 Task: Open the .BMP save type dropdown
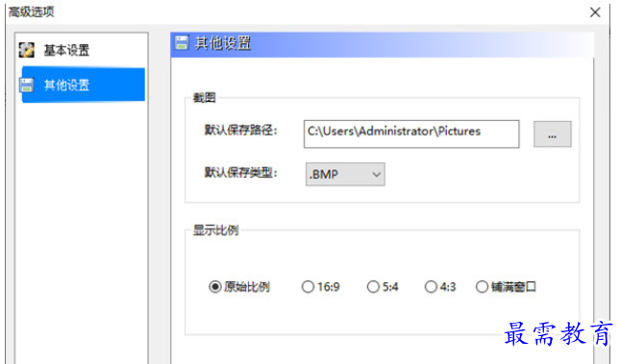point(345,174)
